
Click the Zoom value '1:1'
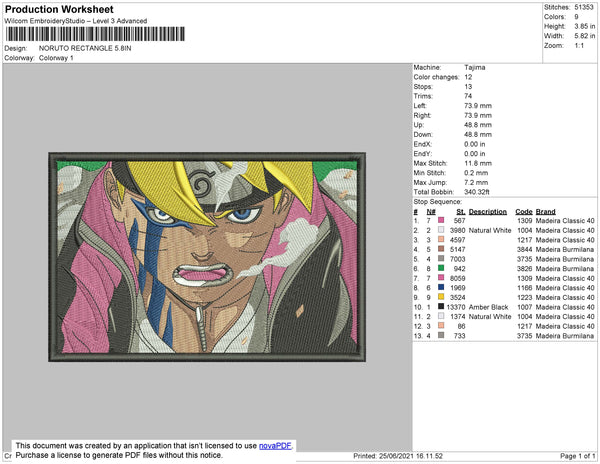[x=579, y=46]
